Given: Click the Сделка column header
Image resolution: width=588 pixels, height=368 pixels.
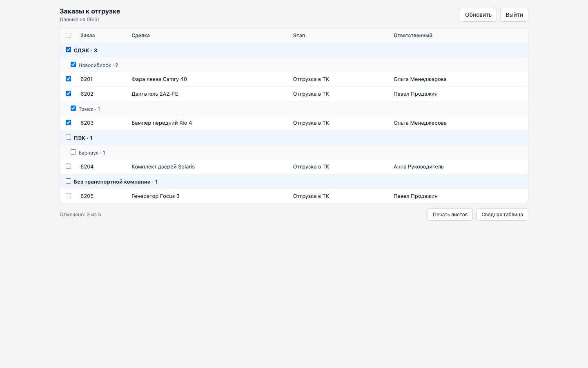Looking at the screenshot, I should pyautogui.click(x=140, y=36).
